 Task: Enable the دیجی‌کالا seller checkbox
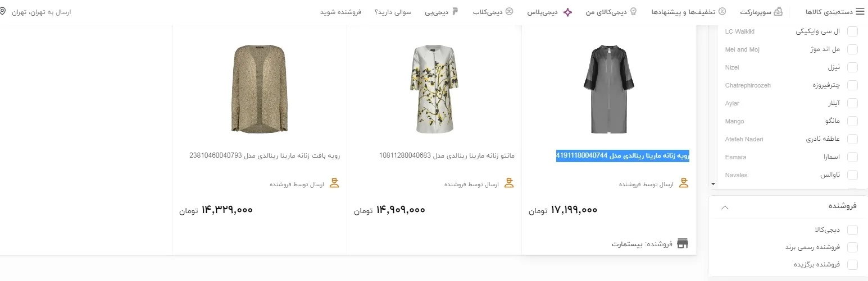pos(852,230)
